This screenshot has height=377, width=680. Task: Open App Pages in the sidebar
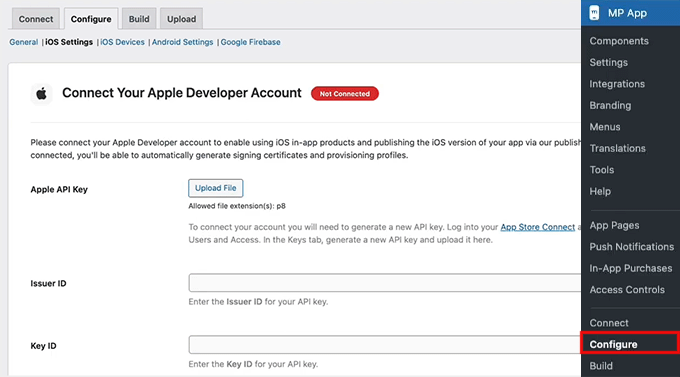click(x=614, y=226)
